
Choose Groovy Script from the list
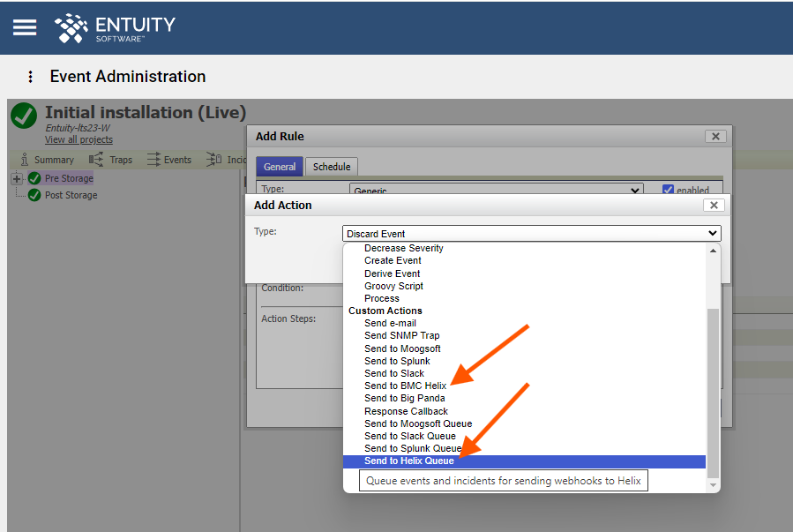click(x=393, y=286)
